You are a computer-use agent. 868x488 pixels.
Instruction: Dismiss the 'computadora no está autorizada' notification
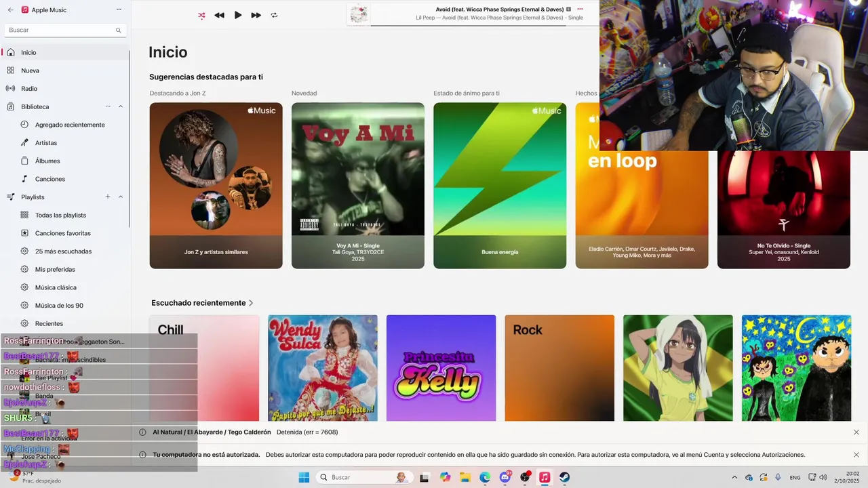coord(856,455)
